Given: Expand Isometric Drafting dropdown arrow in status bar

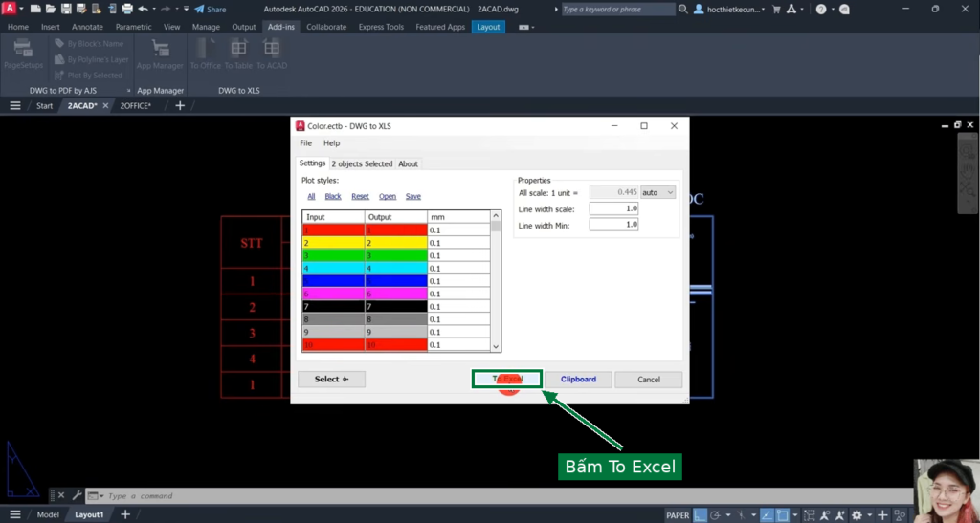Looking at the screenshot, I should click(754, 515).
